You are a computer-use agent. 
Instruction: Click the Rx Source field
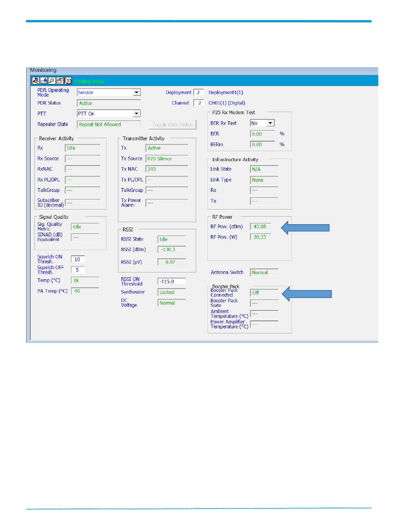pos(83,159)
